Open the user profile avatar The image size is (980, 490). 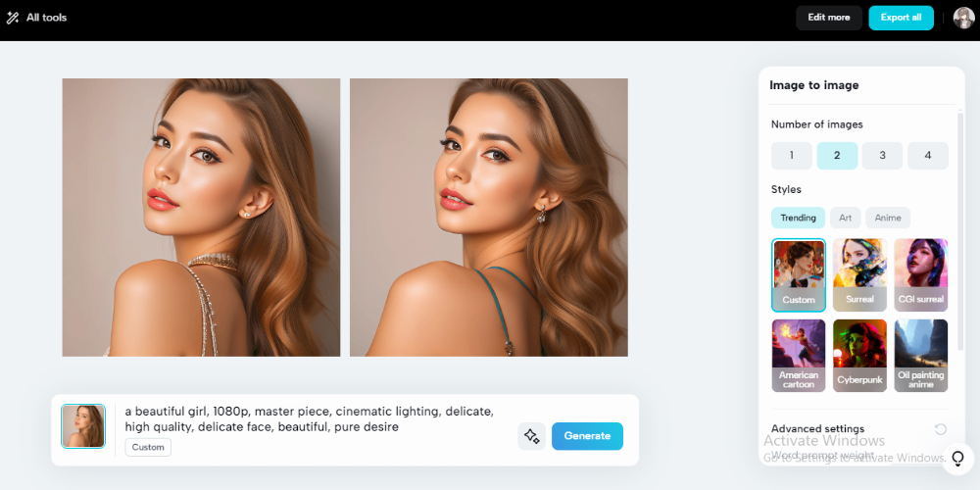(x=963, y=18)
